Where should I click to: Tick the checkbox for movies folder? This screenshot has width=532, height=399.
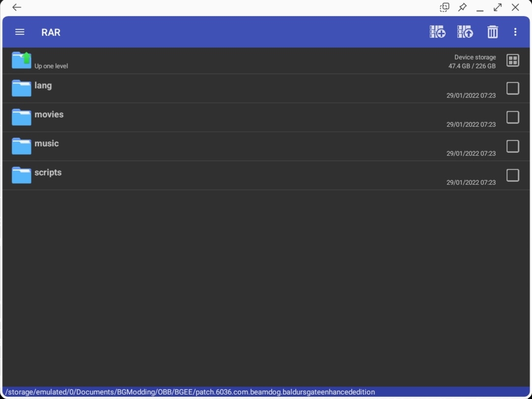[x=512, y=117]
